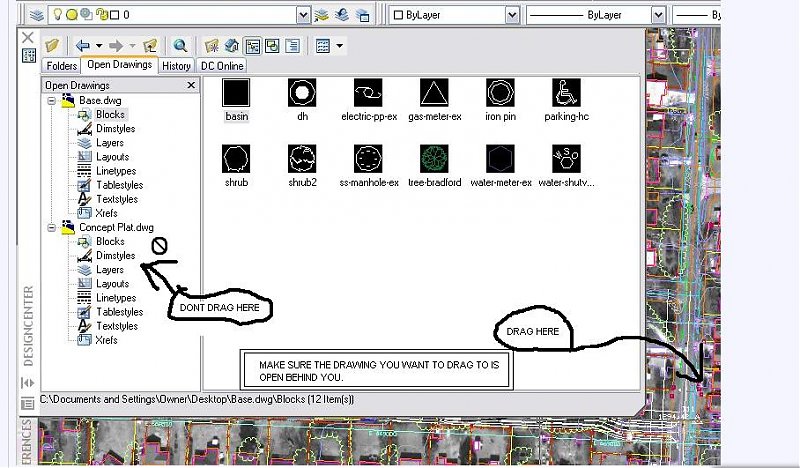Select the tree-bradford block icon
Image resolution: width=800 pixels, height=468 pixels.
[x=434, y=159]
